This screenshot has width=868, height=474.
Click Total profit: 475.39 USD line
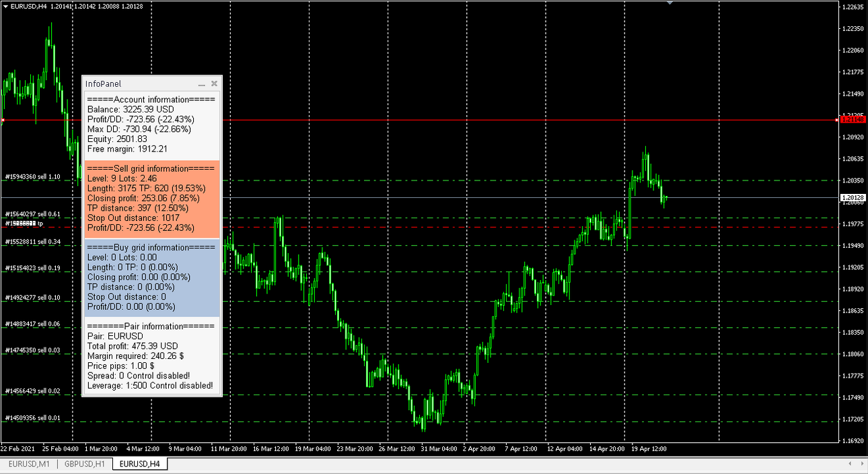pyautogui.click(x=133, y=346)
